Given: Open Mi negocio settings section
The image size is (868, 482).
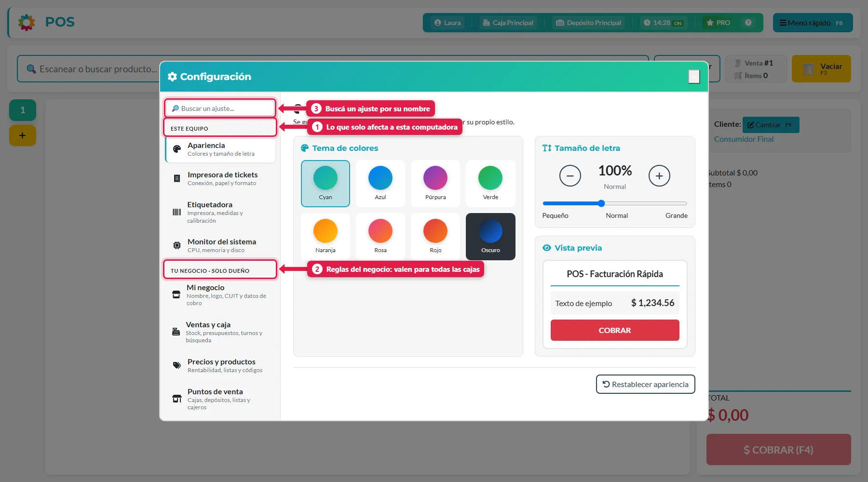Looking at the screenshot, I should (220, 295).
